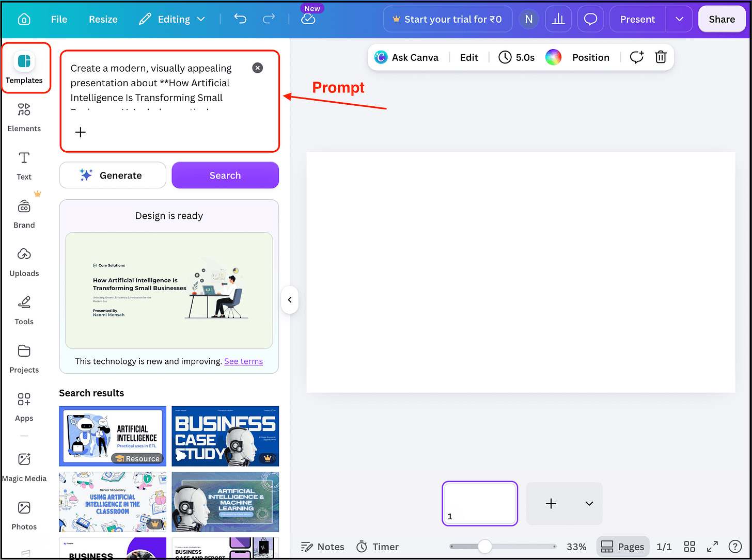Open the File menu

coord(59,19)
